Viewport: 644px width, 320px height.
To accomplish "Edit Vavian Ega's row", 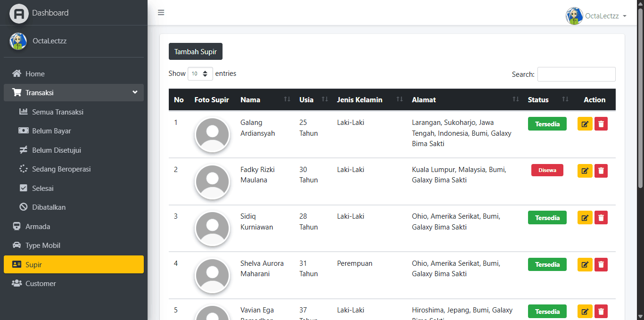I will (x=585, y=311).
